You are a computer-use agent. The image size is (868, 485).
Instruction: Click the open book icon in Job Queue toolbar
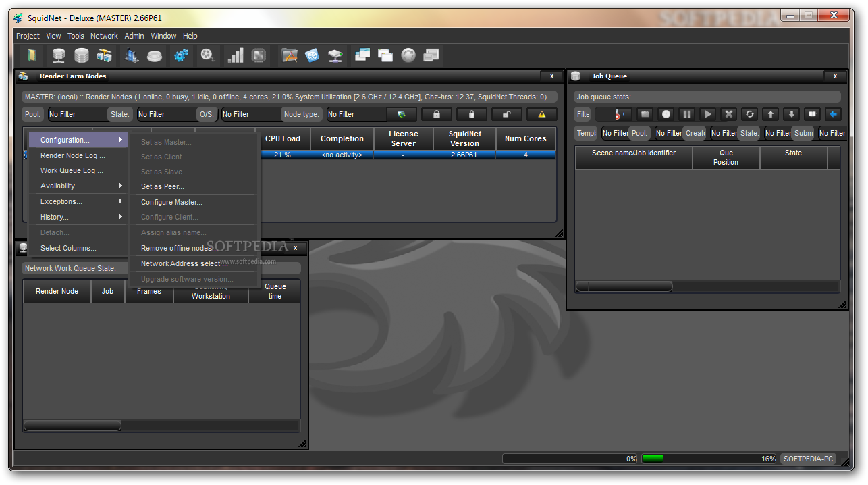(x=813, y=114)
